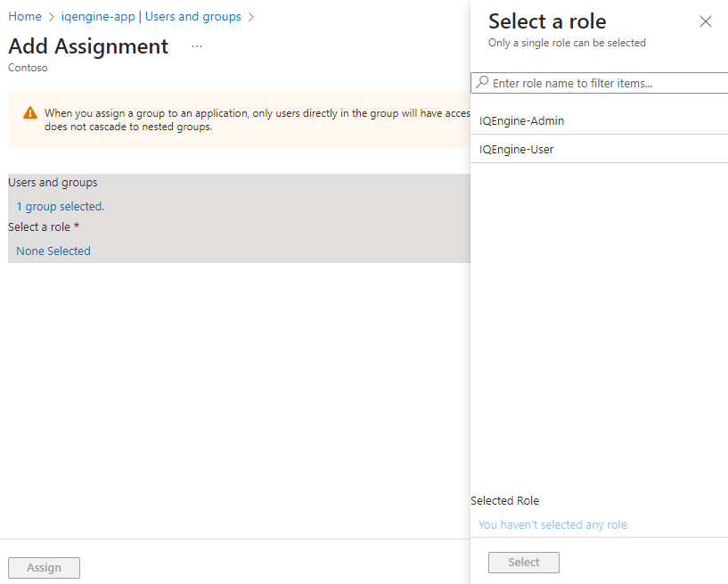Click the 'Selected Role' label

504,500
